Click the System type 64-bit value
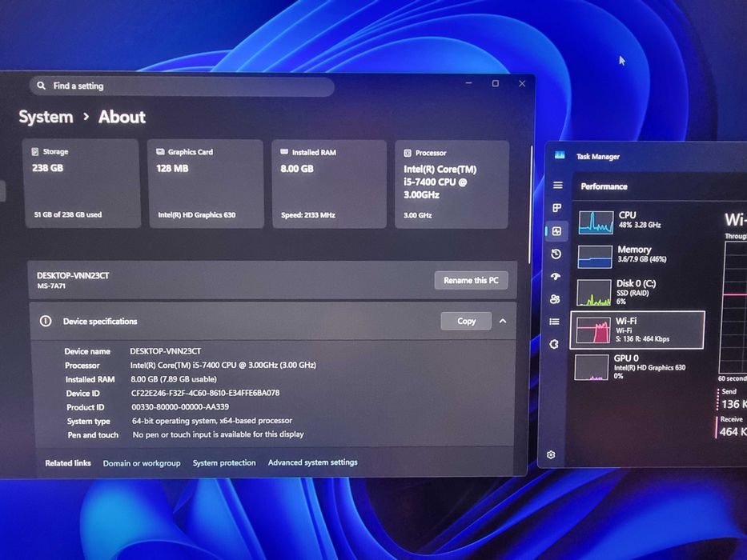 click(212, 421)
